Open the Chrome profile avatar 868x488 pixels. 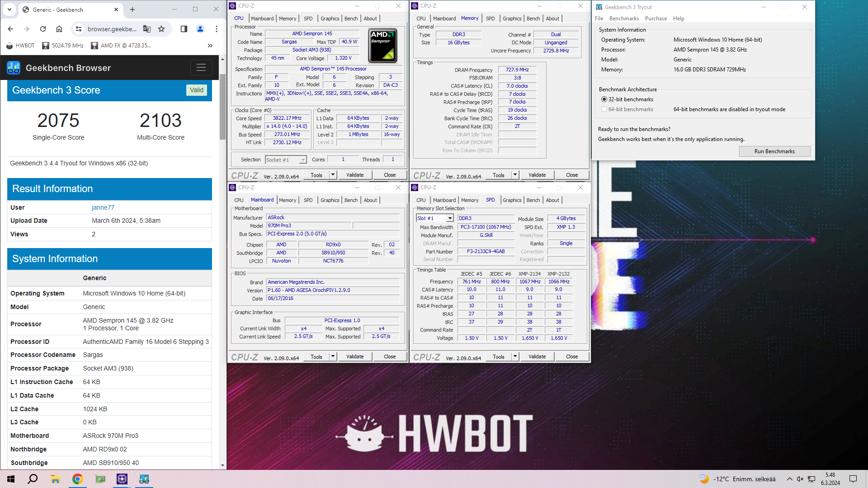coord(200,29)
